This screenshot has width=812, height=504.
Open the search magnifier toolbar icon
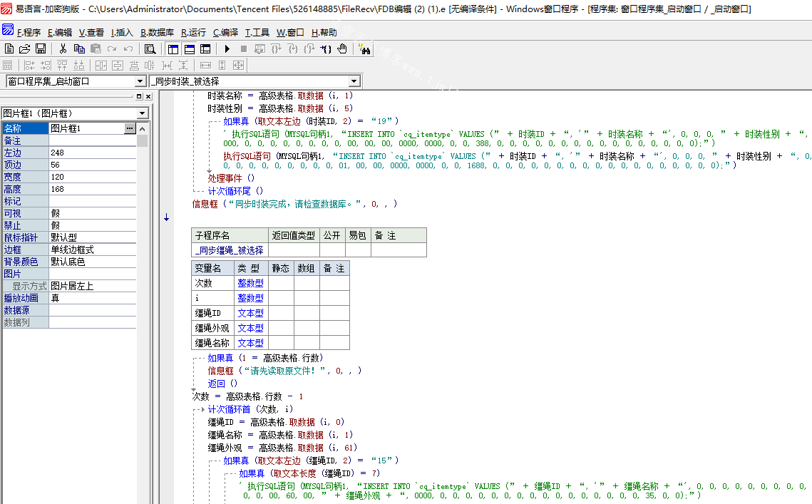(x=150, y=48)
